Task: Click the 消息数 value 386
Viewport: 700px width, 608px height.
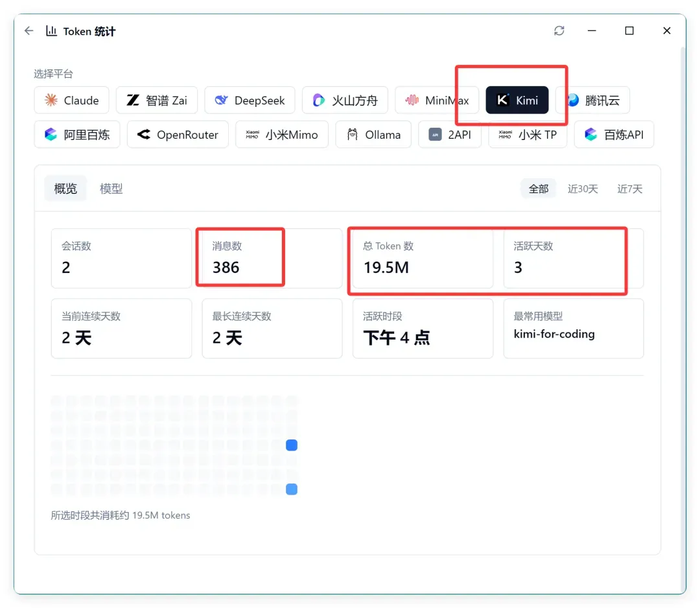Action: tap(226, 268)
